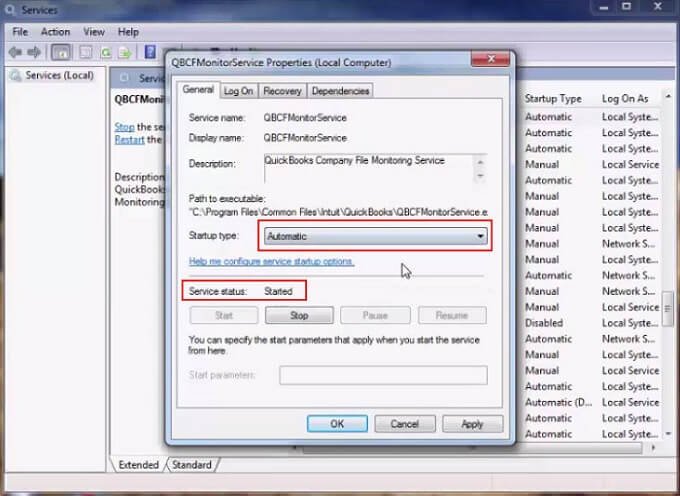Open 'Help me configure service startup options' link

[271, 261]
